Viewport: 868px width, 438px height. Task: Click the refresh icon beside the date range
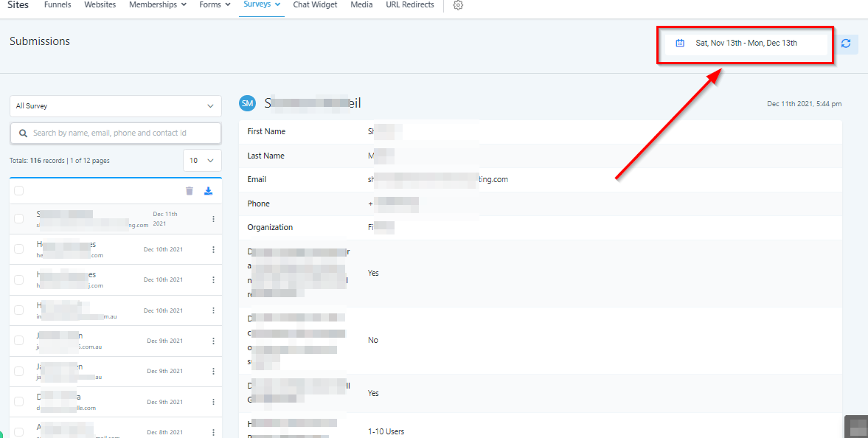846,44
